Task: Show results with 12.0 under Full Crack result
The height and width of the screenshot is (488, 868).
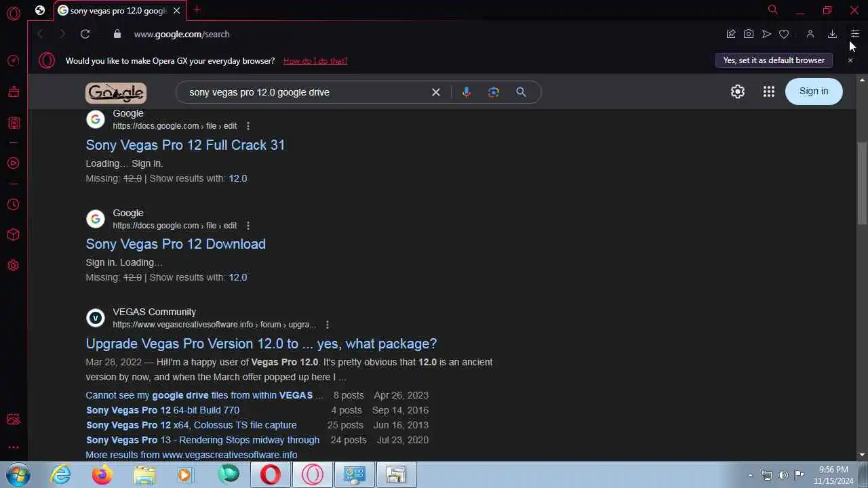Action: point(237,178)
